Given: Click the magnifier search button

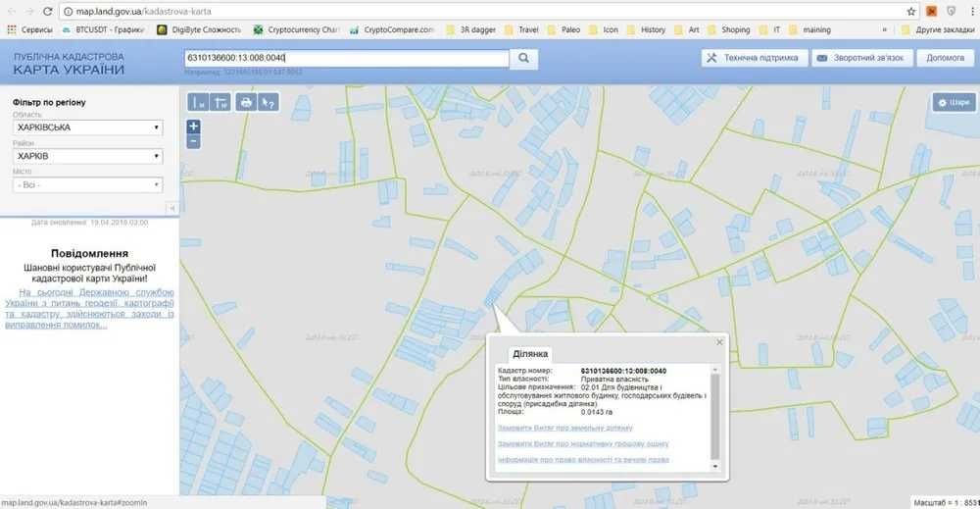Looking at the screenshot, I should (523, 59).
